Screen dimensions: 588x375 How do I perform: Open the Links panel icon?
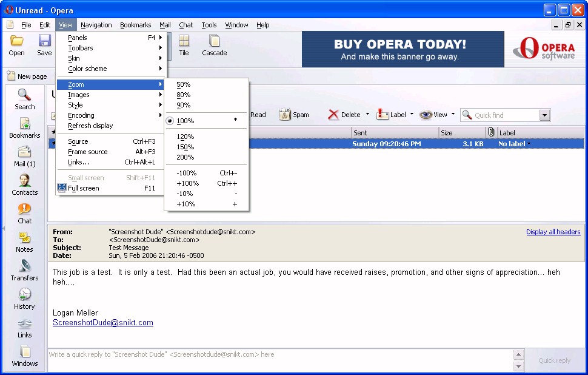[24, 323]
